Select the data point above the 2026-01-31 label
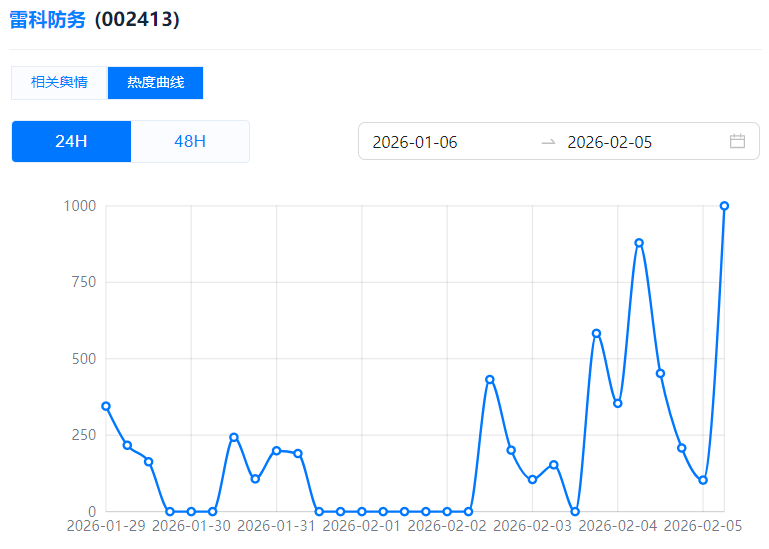Viewport: 769px width, 549px height. (276, 450)
